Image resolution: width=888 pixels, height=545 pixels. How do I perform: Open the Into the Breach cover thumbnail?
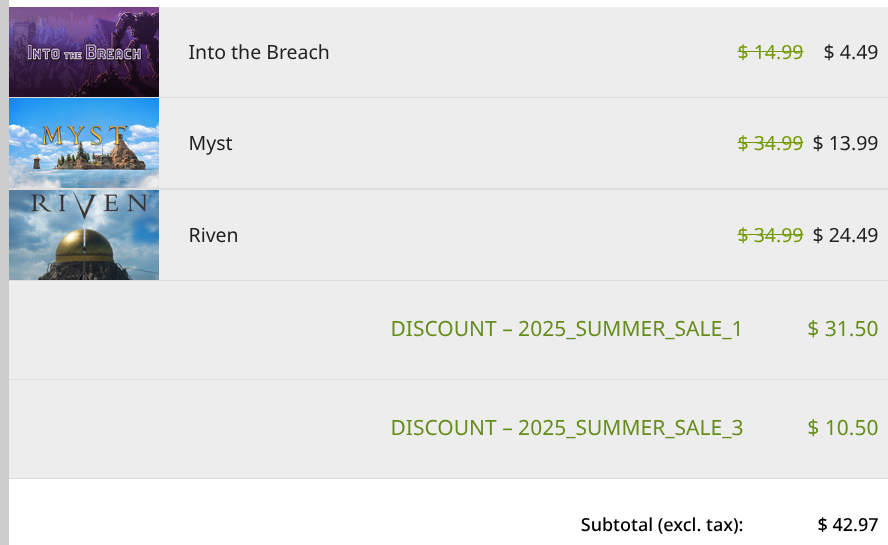84,52
